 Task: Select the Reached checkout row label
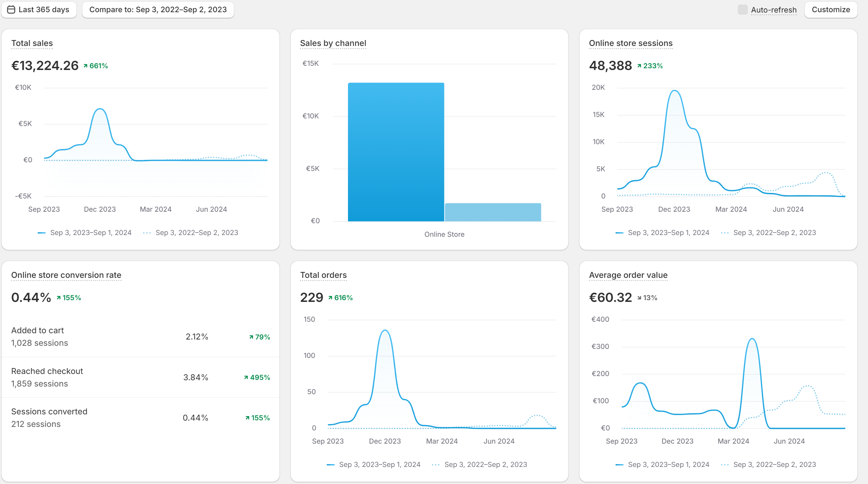click(47, 371)
